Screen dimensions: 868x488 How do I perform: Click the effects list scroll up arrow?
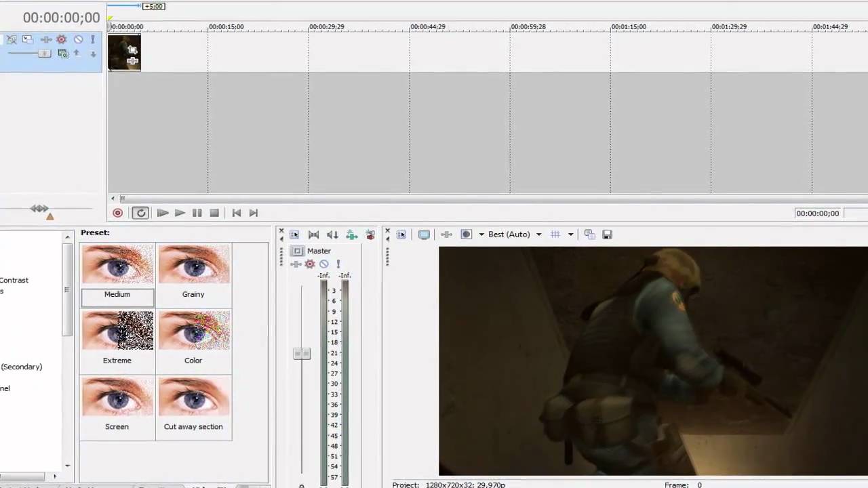(x=67, y=237)
